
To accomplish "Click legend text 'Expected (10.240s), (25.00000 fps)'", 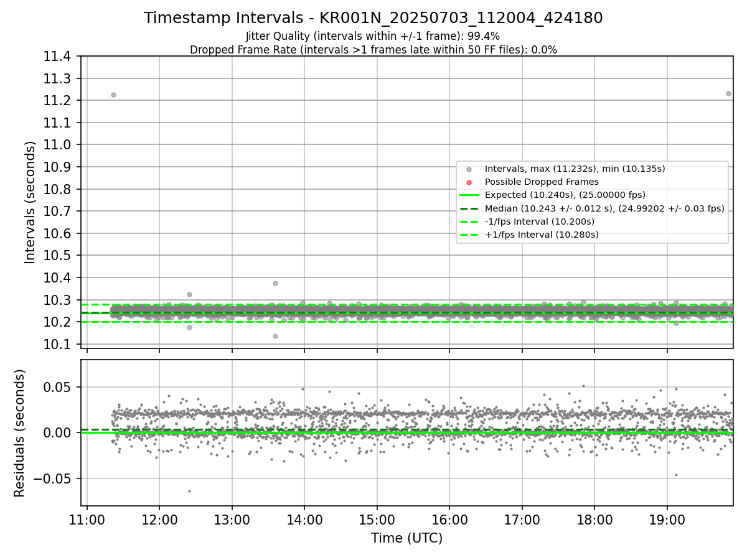I will tap(565, 195).
